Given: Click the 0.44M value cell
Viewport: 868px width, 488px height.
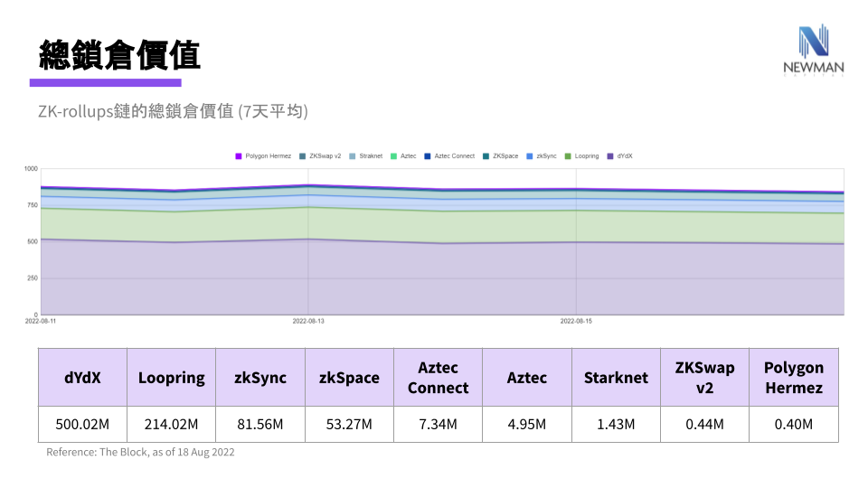Looking at the screenshot, I should pyautogui.click(x=704, y=425).
